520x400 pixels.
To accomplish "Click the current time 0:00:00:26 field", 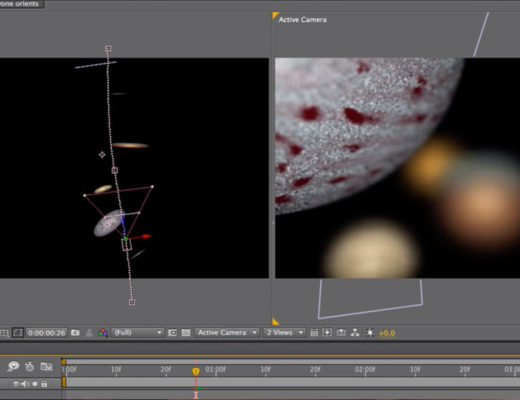I will [x=46, y=333].
